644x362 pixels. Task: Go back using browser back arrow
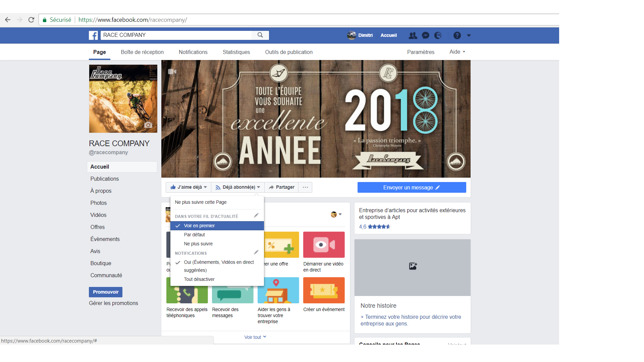click(x=8, y=20)
